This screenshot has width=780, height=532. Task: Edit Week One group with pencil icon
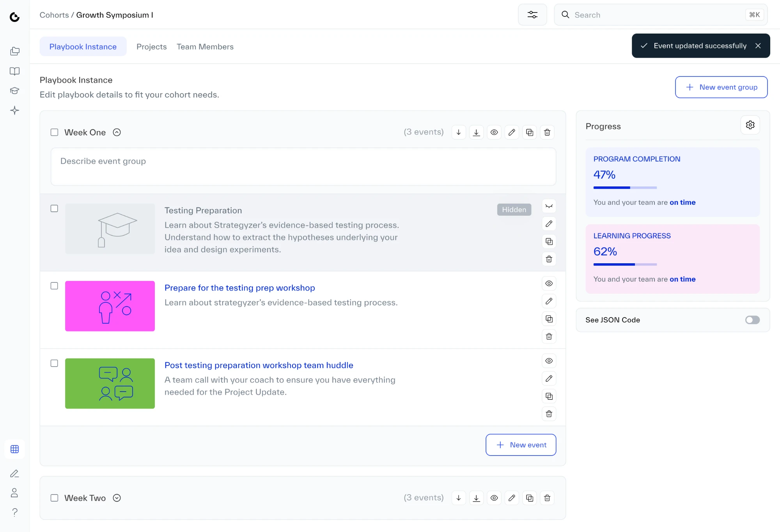512,132
